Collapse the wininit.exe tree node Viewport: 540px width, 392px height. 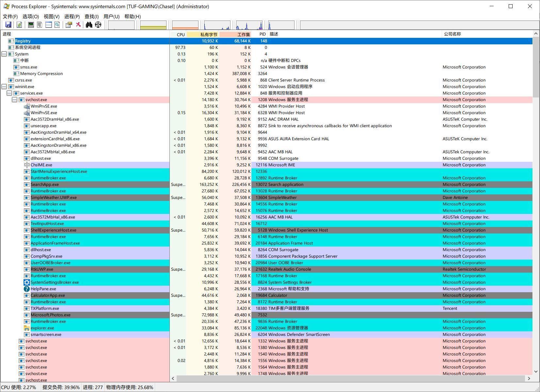pos(4,87)
